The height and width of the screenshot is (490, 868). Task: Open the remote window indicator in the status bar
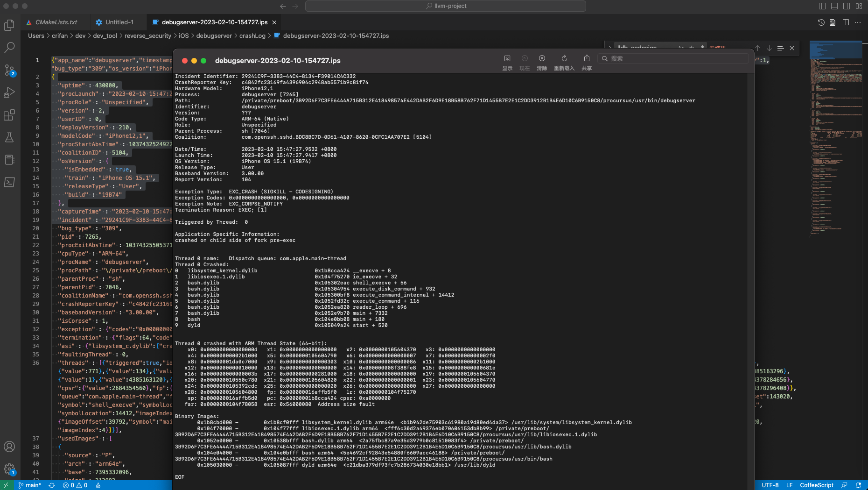(x=6, y=485)
